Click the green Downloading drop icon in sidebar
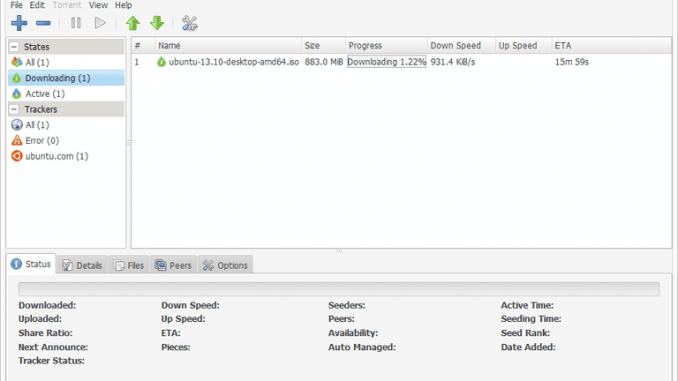This screenshot has width=678, height=381. click(16, 78)
